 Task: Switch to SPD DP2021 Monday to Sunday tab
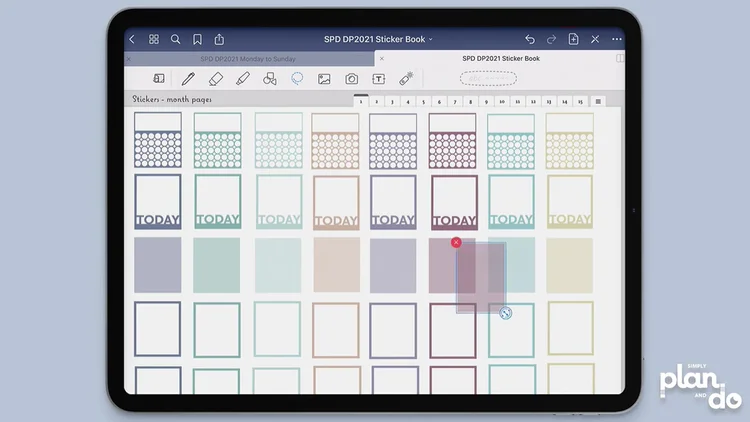point(248,59)
